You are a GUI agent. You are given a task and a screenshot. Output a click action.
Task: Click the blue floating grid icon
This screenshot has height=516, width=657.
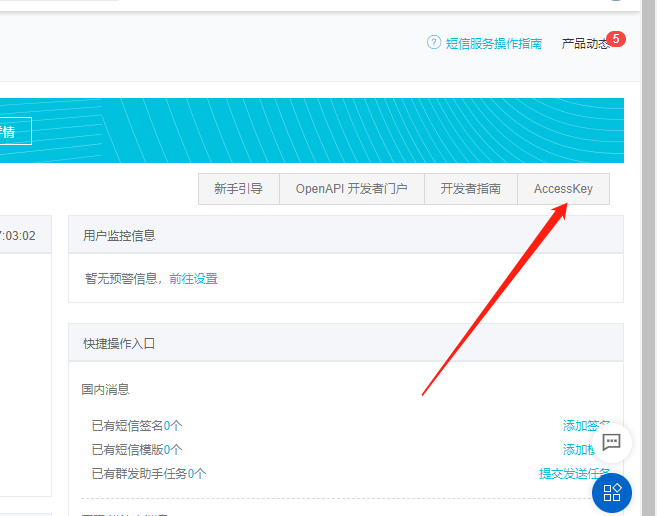click(x=612, y=492)
